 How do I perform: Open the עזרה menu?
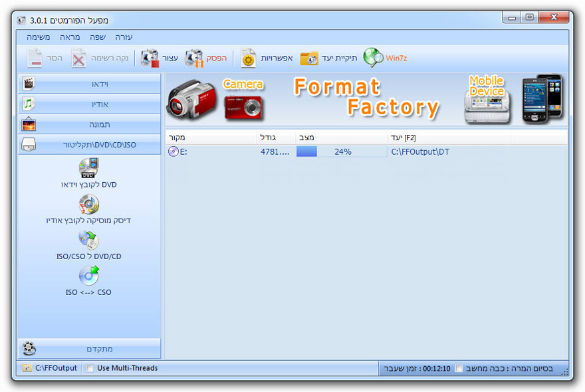click(x=124, y=37)
